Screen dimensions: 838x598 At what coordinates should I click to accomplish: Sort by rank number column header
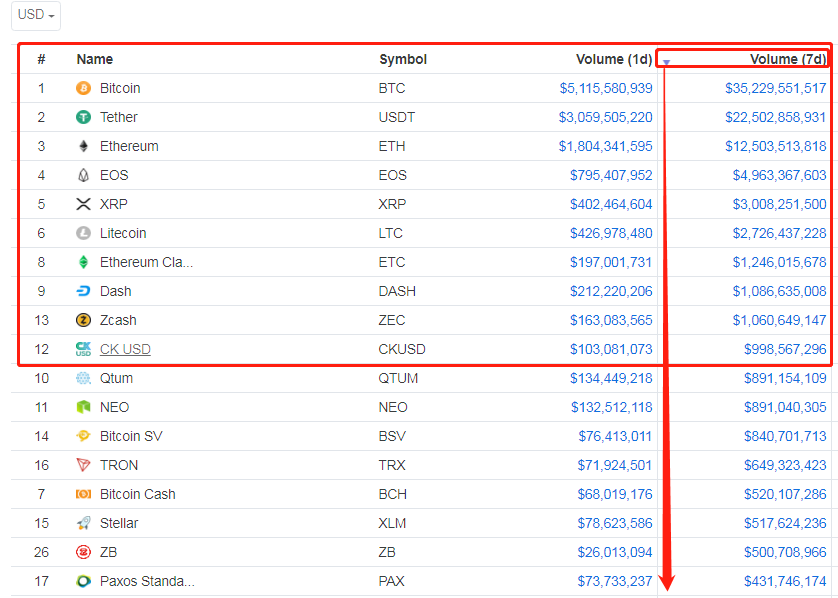click(x=41, y=59)
